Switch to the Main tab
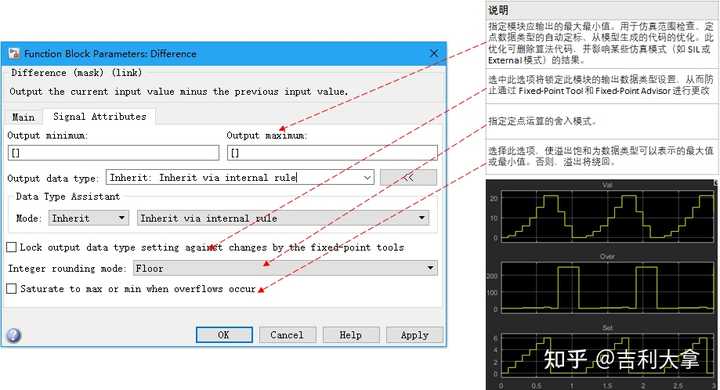Screen dimensions: 720x390 coord(23,117)
